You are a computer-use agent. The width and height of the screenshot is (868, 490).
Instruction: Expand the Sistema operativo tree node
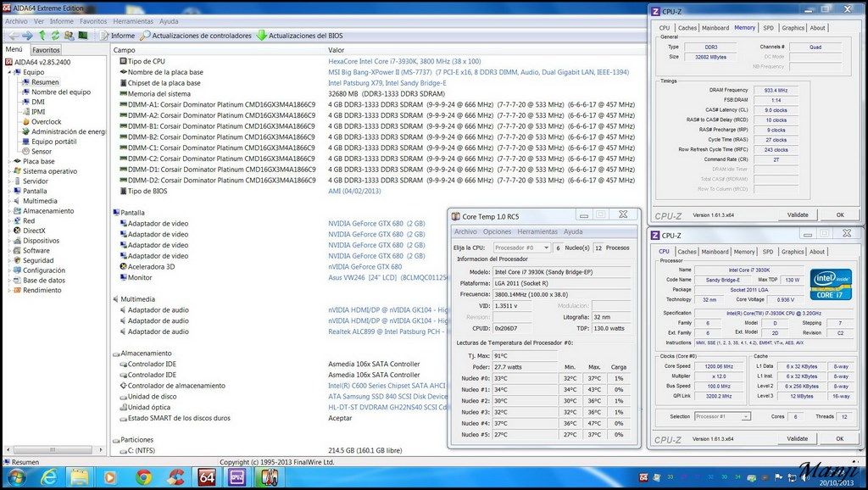(x=9, y=171)
